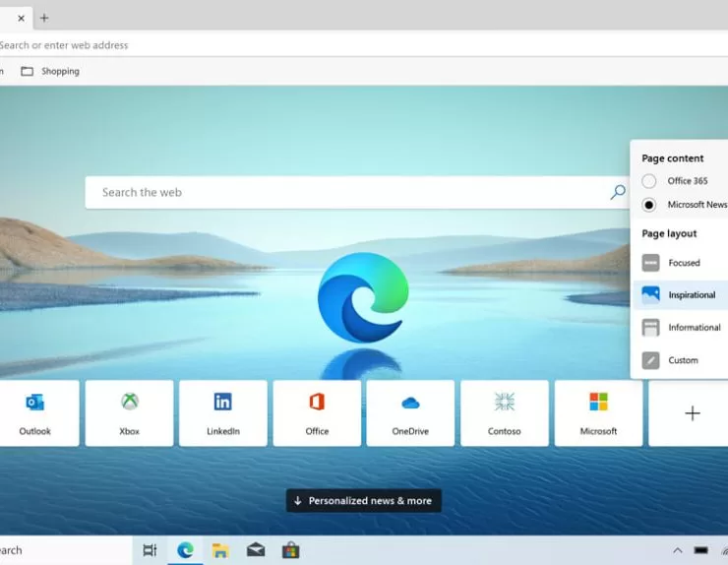Open the Mail app on the taskbar
728x565 pixels.
pyautogui.click(x=256, y=550)
